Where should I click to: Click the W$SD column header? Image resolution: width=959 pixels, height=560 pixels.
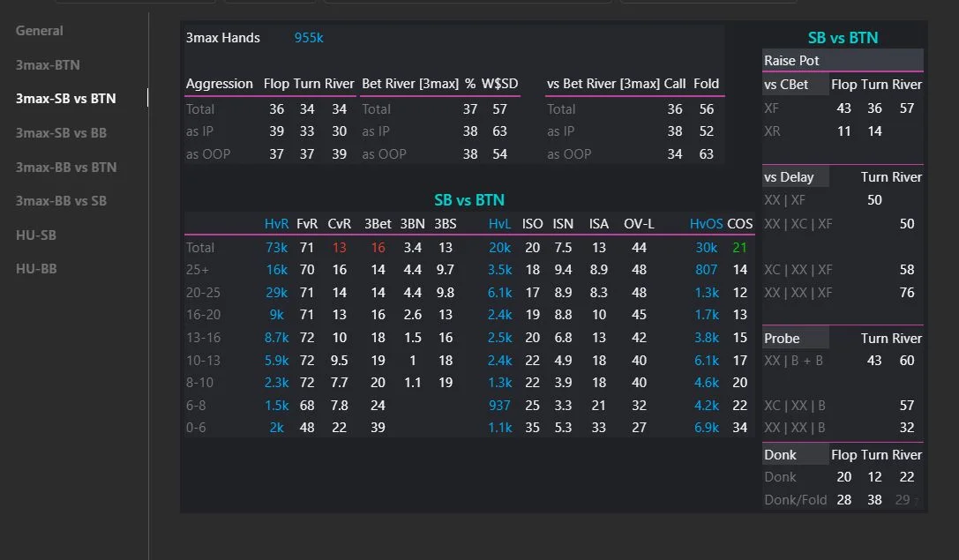tap(499, 84)
